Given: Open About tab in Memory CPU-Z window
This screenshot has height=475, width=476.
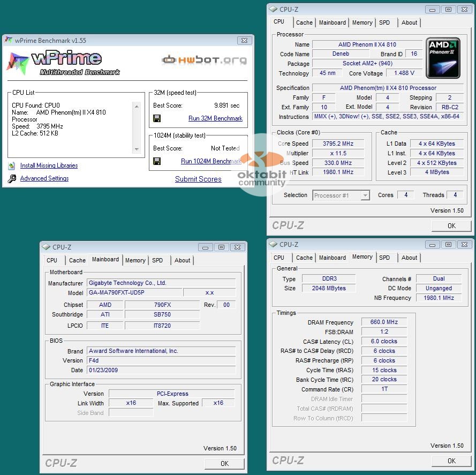Looking at the screenshot, I should coord(409,258).
